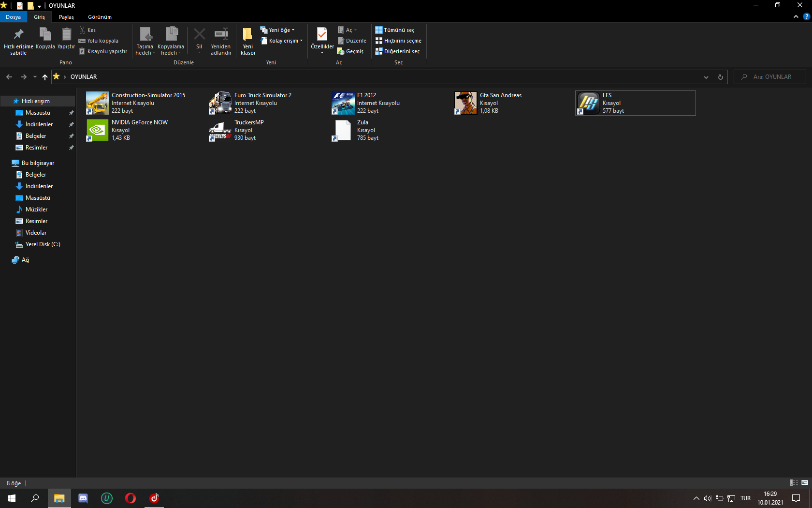Switch to the Görünüm ribbon tab
The image size is (812, 508).
pos(100,17)
